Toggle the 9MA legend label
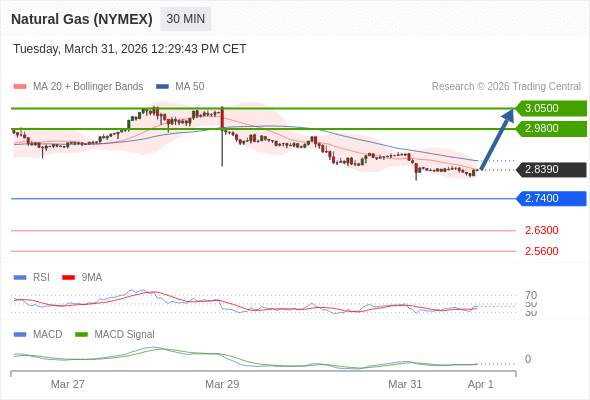 coord(92,278)
